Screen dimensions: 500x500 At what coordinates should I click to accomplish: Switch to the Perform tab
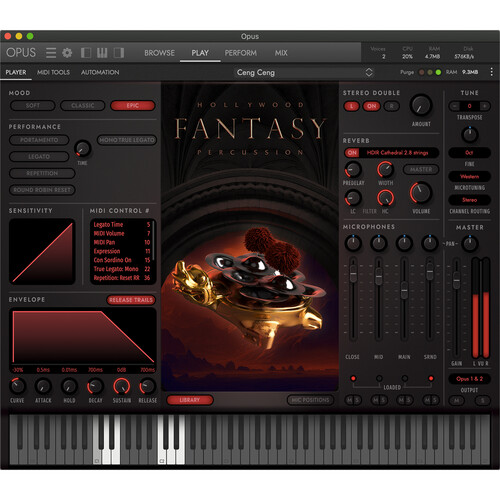point(240,53)
